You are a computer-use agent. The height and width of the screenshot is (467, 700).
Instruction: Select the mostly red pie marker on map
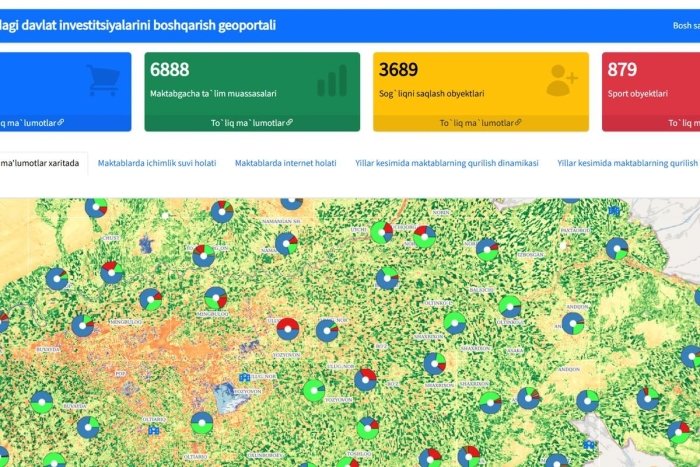[288, 328]
